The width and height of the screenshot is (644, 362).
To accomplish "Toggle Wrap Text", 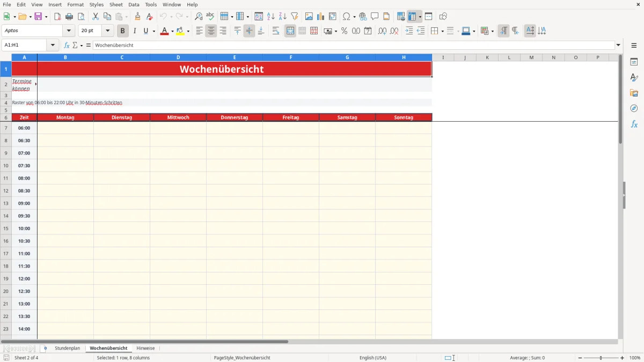I will point(276,31).
